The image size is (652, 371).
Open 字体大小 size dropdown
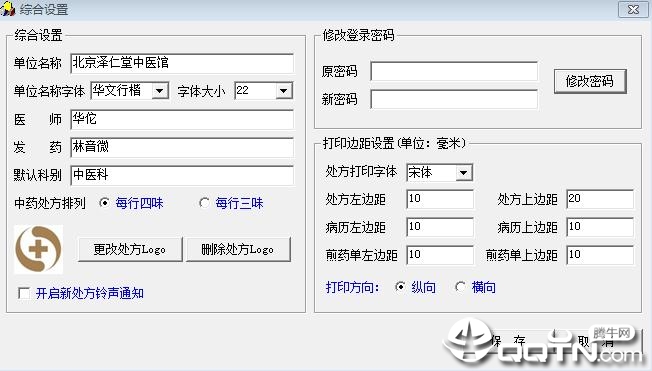tap(284, 91)
